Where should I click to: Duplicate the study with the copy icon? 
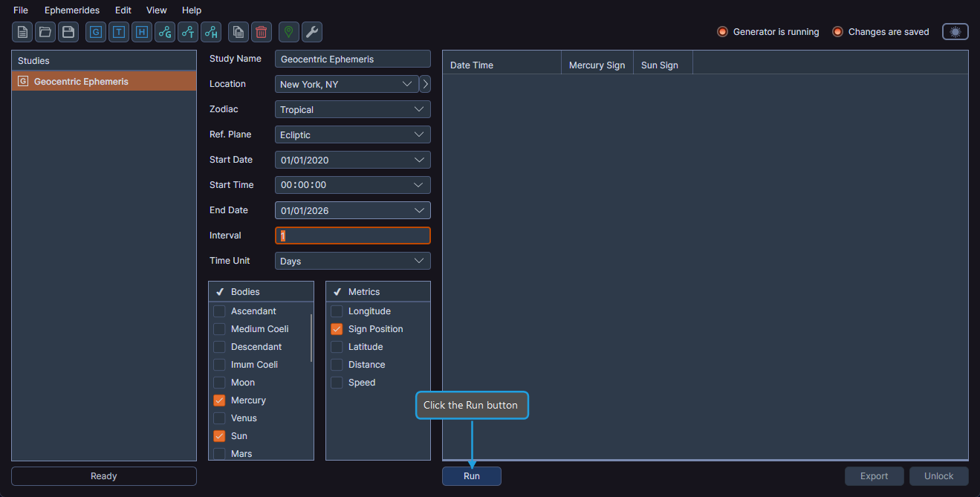point(238,32)
